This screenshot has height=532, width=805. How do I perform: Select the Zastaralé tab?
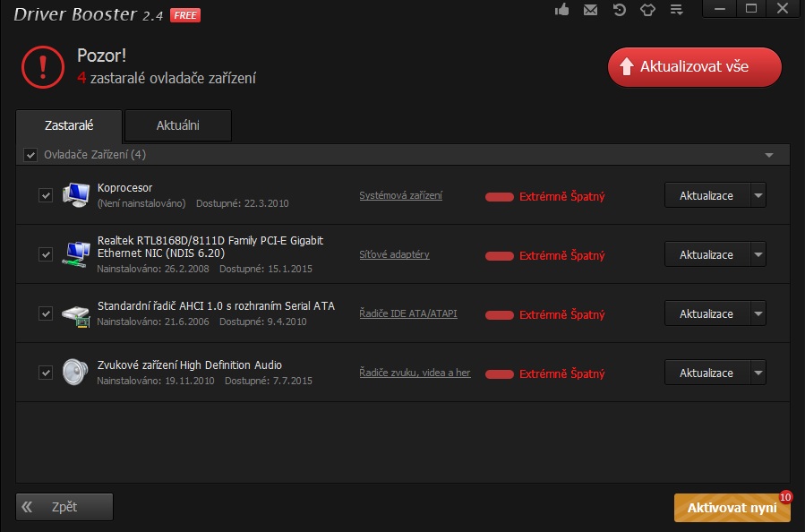tap(69, 125)
